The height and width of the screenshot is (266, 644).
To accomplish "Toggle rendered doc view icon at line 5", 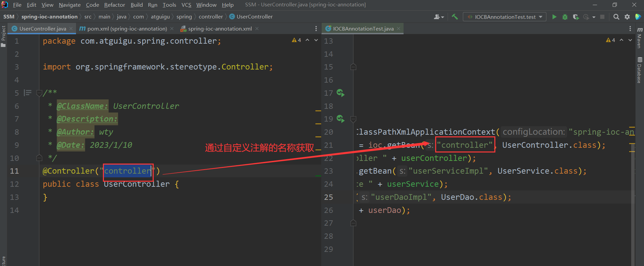I will pyautogui.click(x=28, y=93).
